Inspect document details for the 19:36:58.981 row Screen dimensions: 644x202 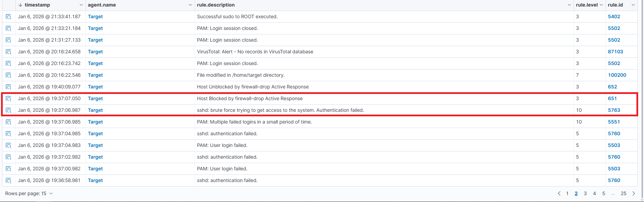pyautogui.click(x=9, y=180)
